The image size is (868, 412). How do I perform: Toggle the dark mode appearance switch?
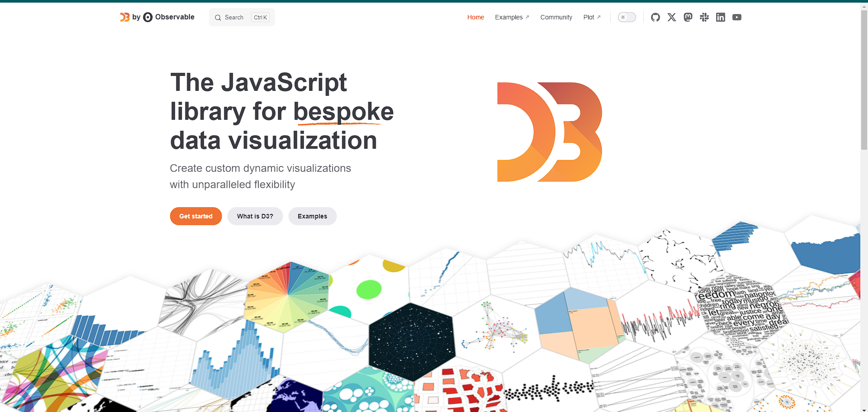(x=627, y=17)
